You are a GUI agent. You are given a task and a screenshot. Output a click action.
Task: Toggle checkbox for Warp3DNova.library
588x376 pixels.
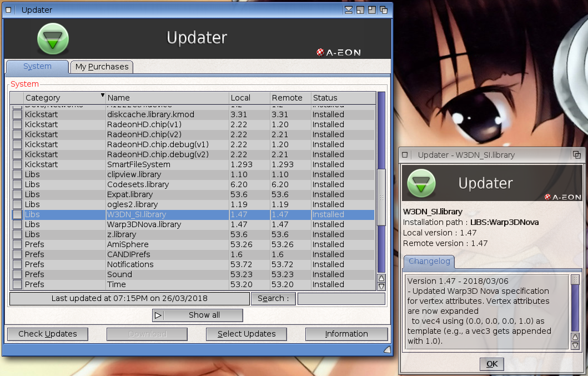point(17,224)
